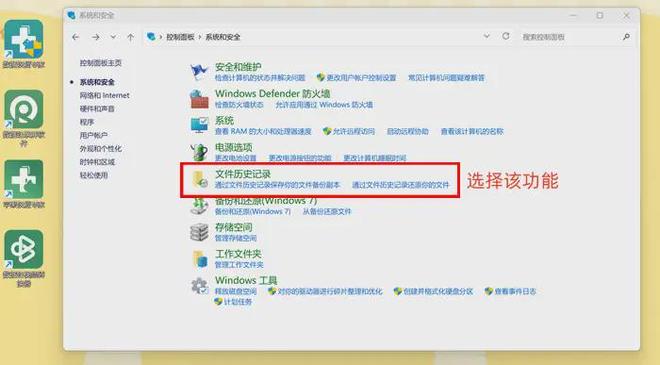Click the window title bar control panel icon
This screenshot has width=660, height=365.
72,15
